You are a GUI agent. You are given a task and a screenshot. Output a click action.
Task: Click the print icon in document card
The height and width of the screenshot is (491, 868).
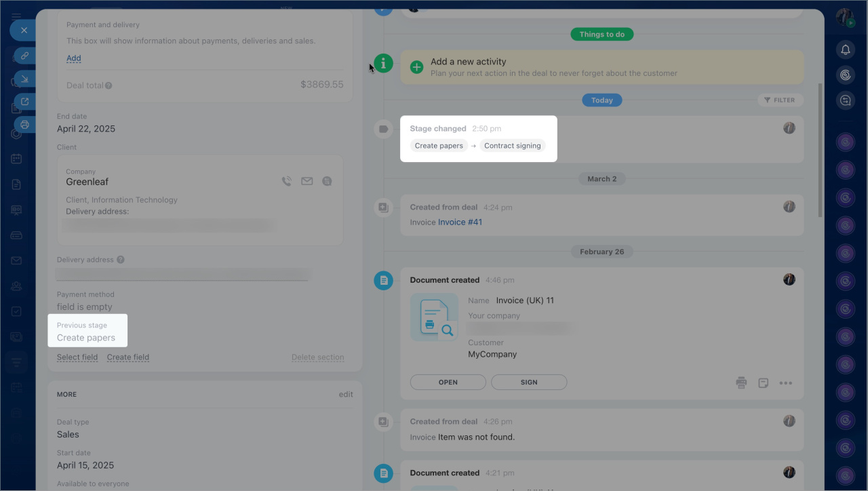[x=741, y=383]
